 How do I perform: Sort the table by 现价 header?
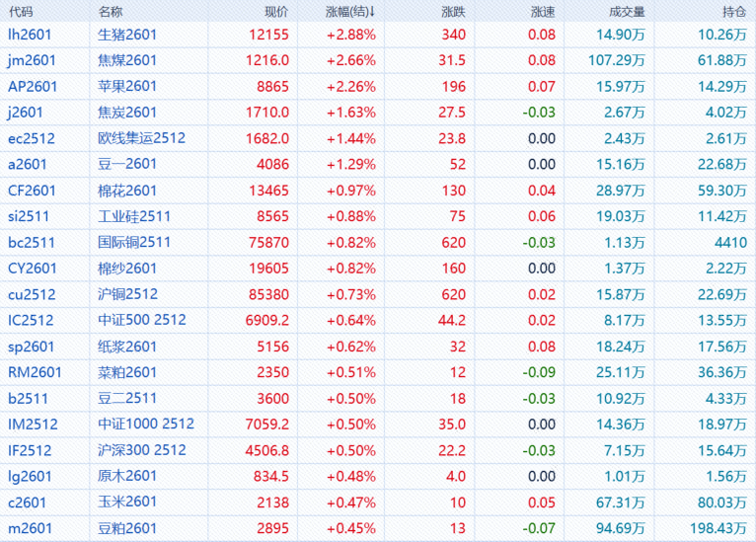click(277, 11)
